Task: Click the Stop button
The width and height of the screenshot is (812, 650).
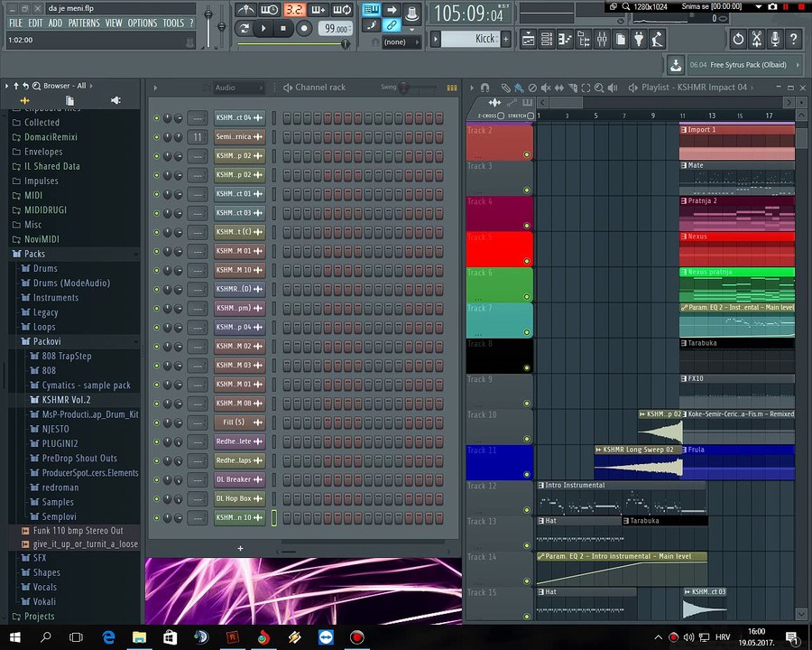Action: tap(282, 28)
